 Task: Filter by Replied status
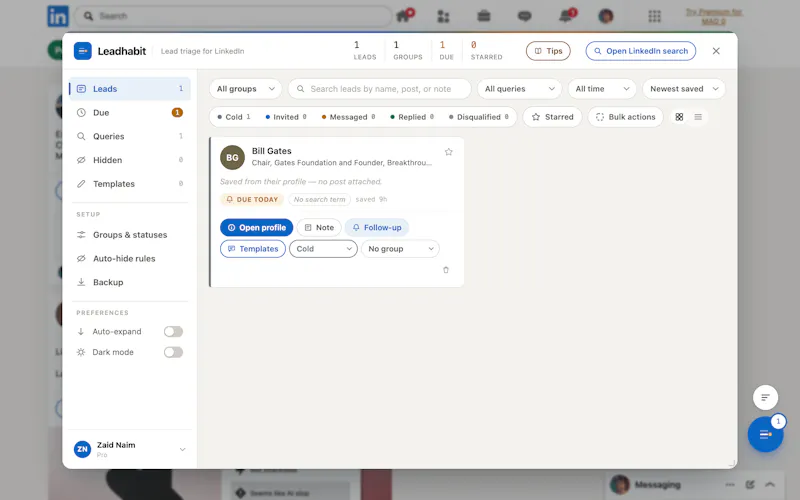[412, 117]
